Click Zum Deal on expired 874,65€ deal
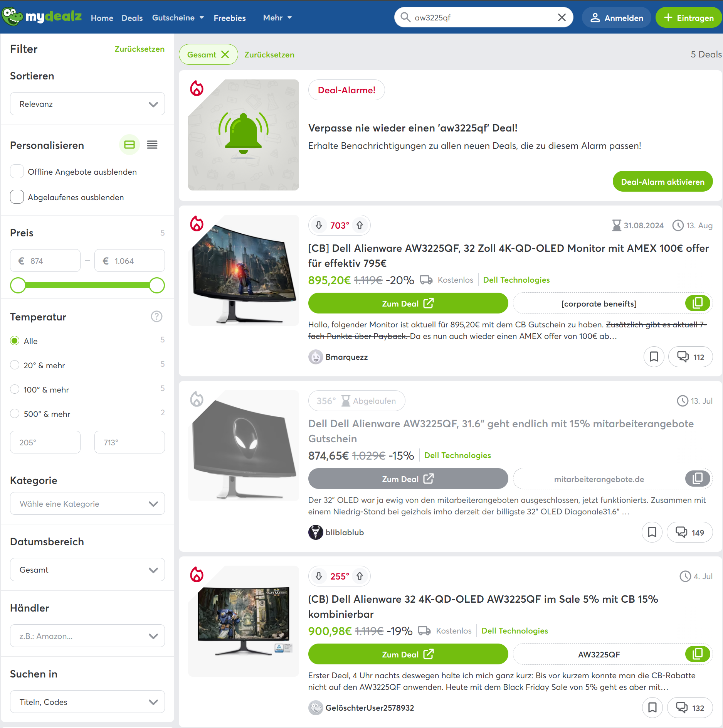The image size is (723, 728). (408, 479)
